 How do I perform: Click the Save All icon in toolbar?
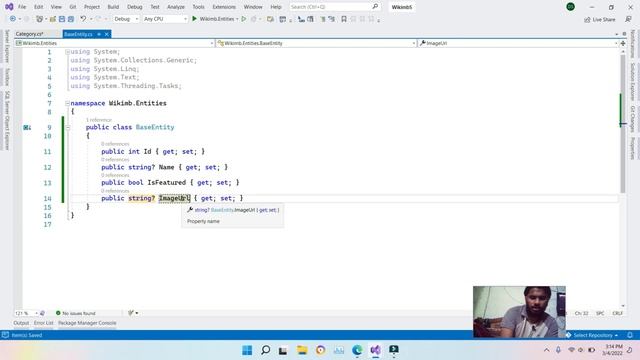[71, 19]
